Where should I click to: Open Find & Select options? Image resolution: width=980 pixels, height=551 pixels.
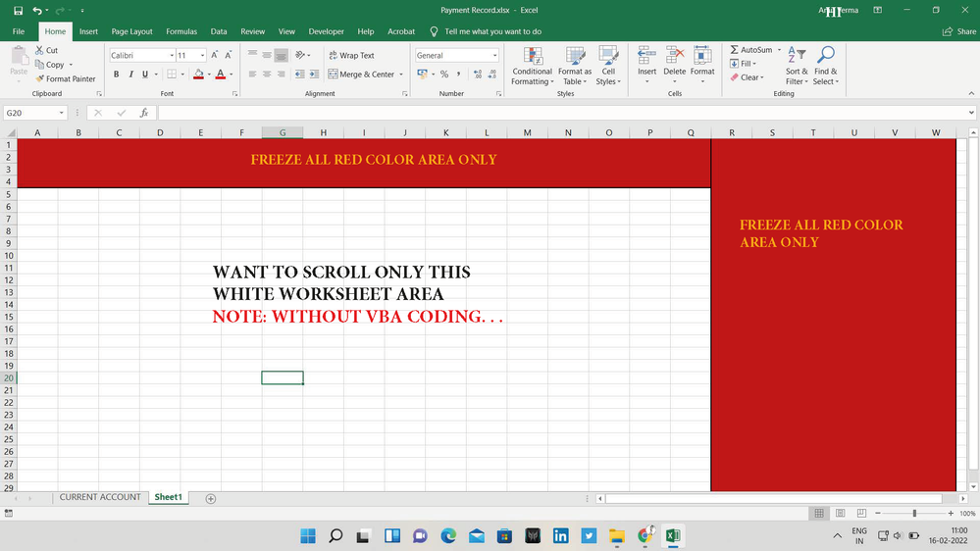coord(826,66)
